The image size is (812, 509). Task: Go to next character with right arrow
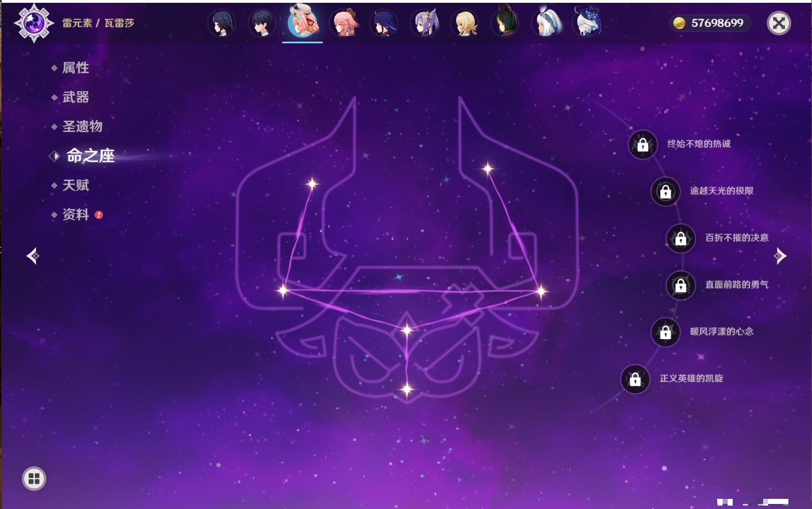780,256
